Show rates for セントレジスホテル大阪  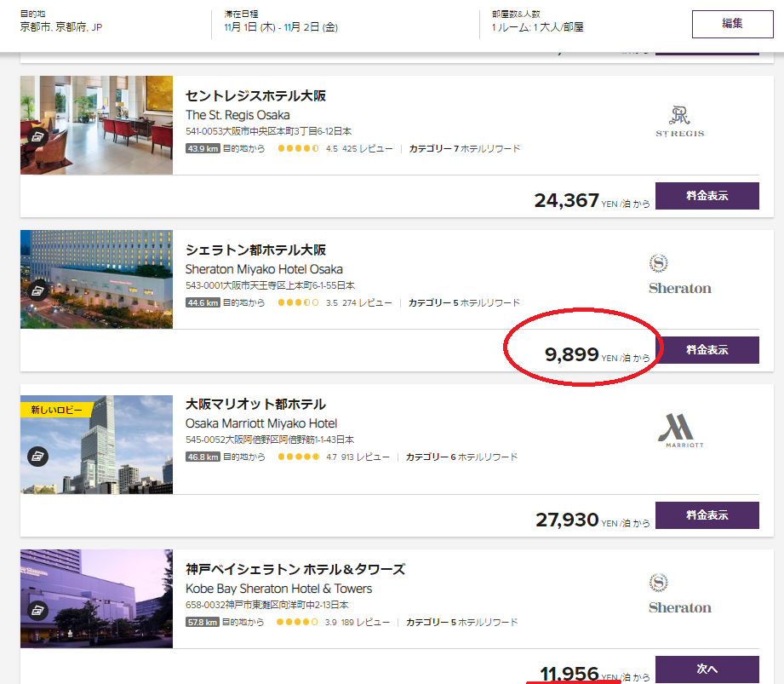(707, 196)
